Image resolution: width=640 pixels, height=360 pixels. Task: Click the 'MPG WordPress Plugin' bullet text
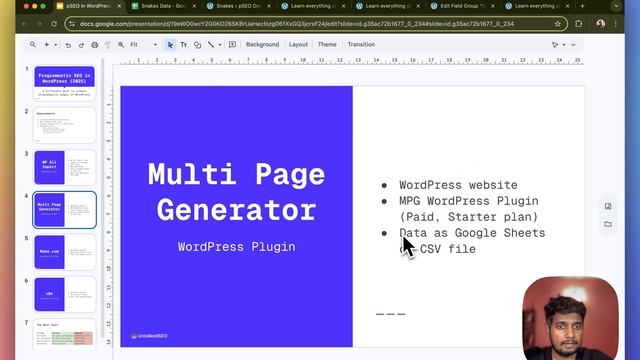[x=469, y=201]
